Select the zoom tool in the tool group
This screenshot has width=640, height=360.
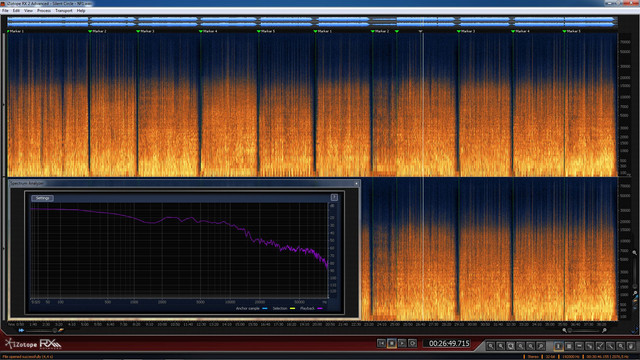(x=620, y=346)
